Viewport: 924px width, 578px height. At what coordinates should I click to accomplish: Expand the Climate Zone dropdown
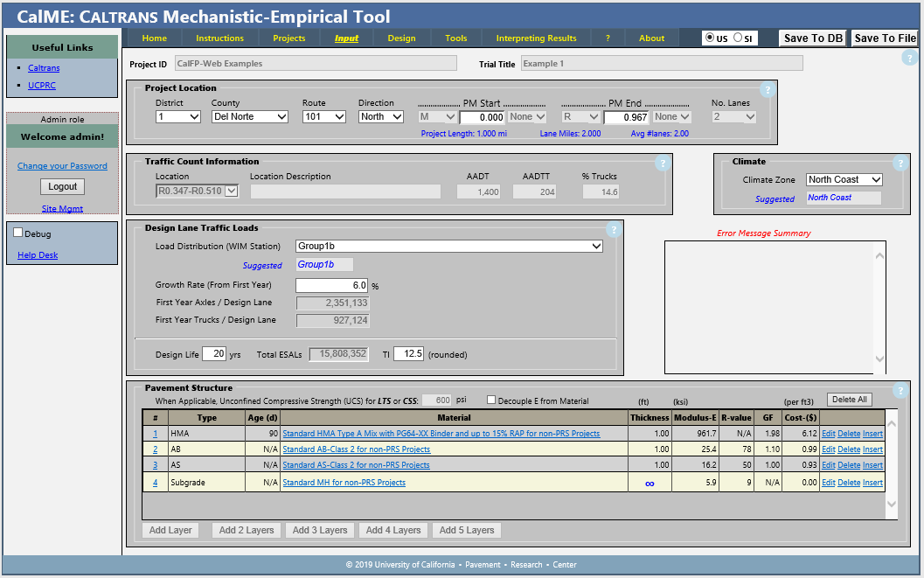(x=844, y=179)
